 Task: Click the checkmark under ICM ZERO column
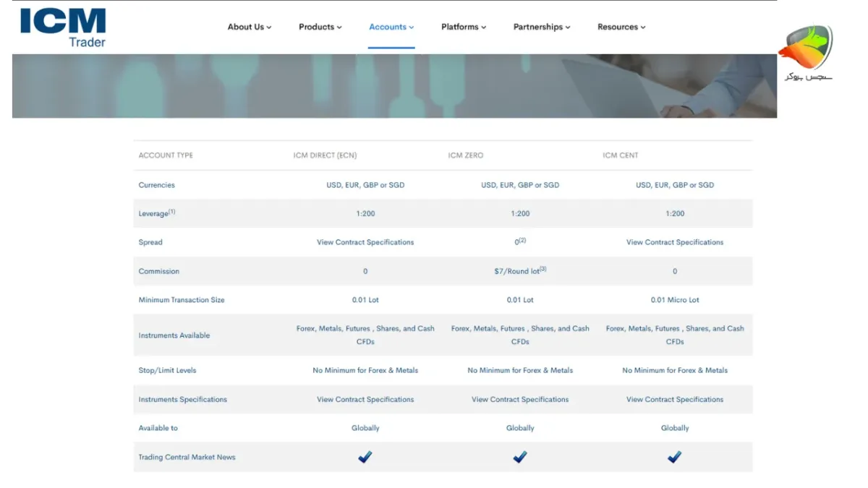tap(520, 457)
